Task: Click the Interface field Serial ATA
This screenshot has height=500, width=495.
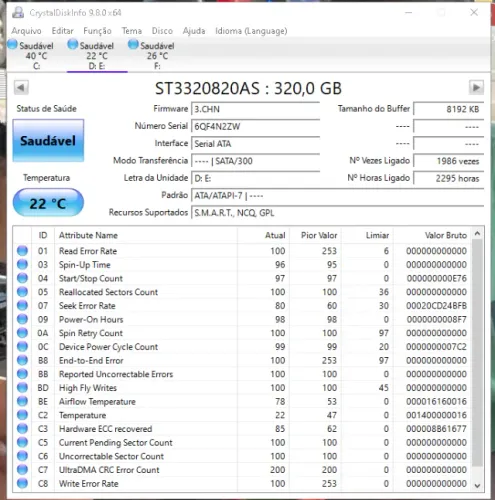Action: (255, 144)
